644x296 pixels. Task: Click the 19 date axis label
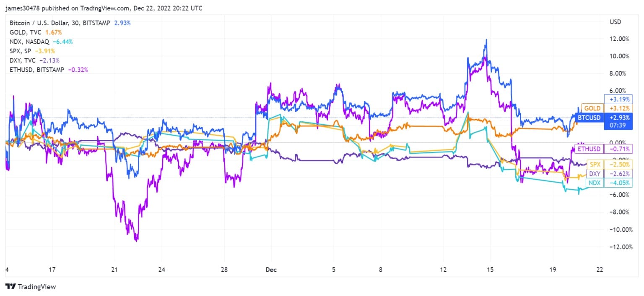553,270
